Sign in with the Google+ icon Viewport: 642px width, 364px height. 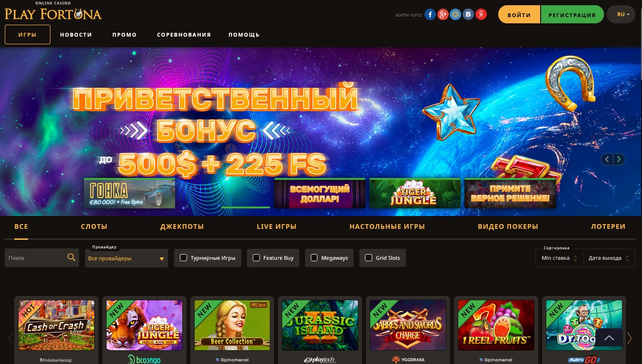[x=443, y=15]
